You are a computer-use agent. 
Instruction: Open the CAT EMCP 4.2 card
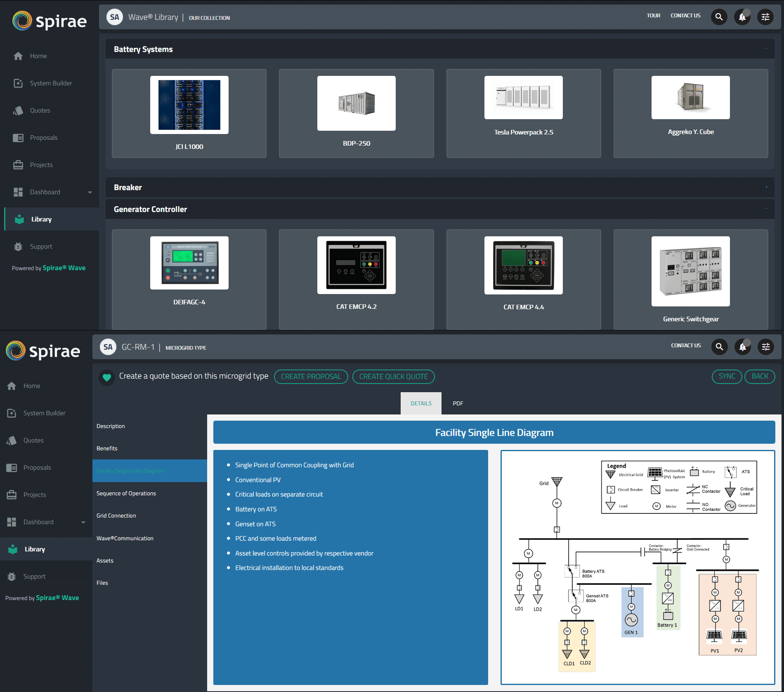[x=356, y=279]
